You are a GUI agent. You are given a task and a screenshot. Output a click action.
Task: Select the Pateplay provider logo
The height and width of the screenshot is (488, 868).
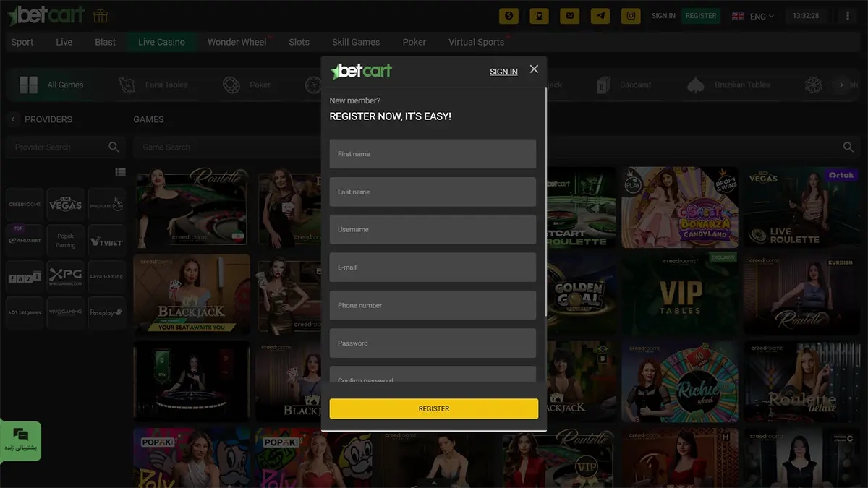[106, 312]
